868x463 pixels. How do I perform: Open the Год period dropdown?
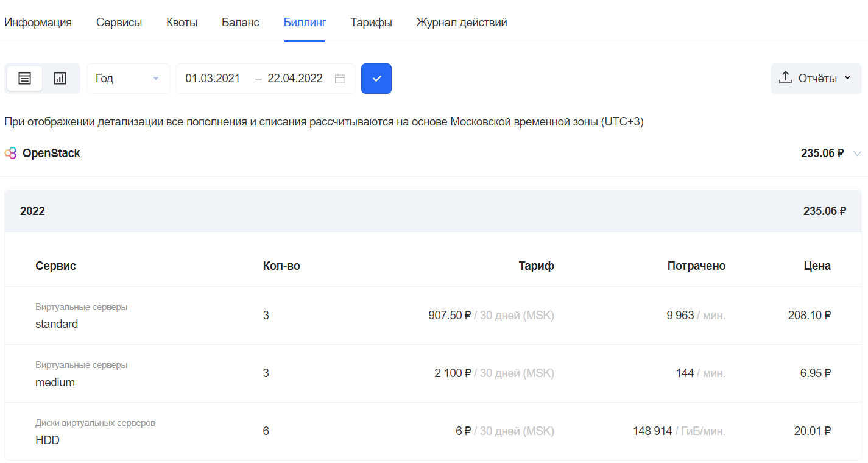[128, 79]
